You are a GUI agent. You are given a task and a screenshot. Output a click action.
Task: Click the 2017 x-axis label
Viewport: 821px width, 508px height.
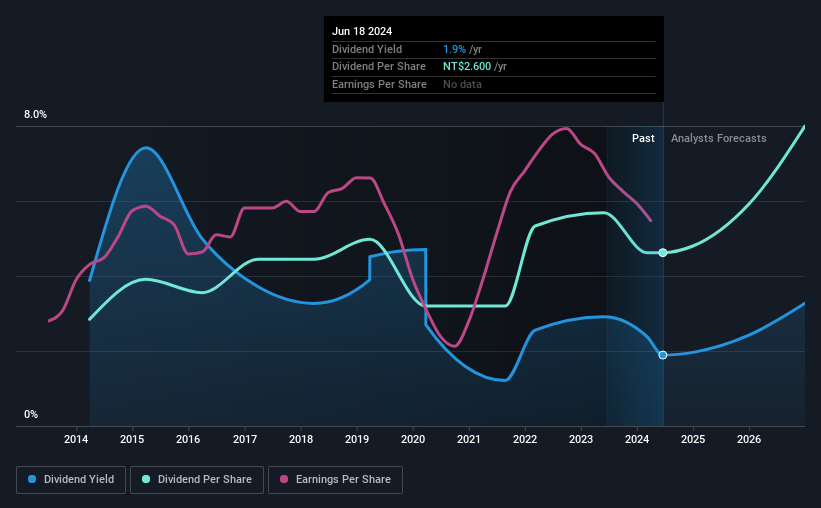(x=245, y=439)
